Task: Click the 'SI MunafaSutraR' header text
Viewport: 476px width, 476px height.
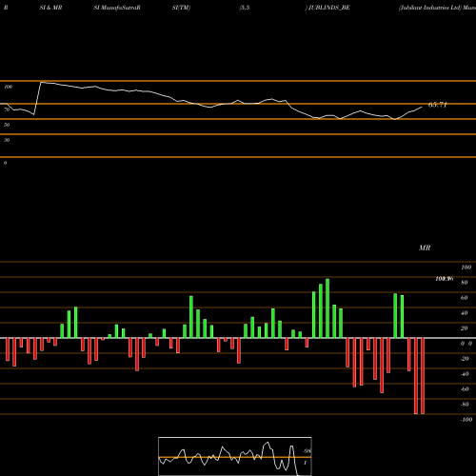Action: [x=117, y=8]
